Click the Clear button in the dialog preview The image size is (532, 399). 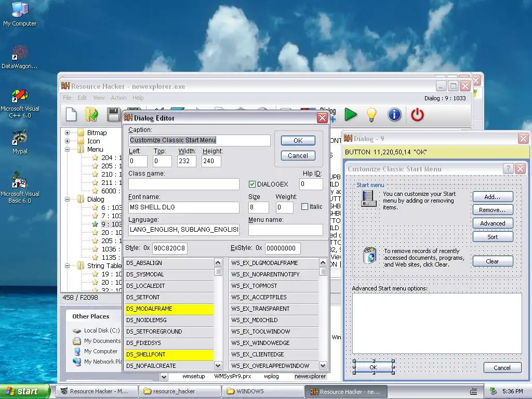click(x=493, y=261)
